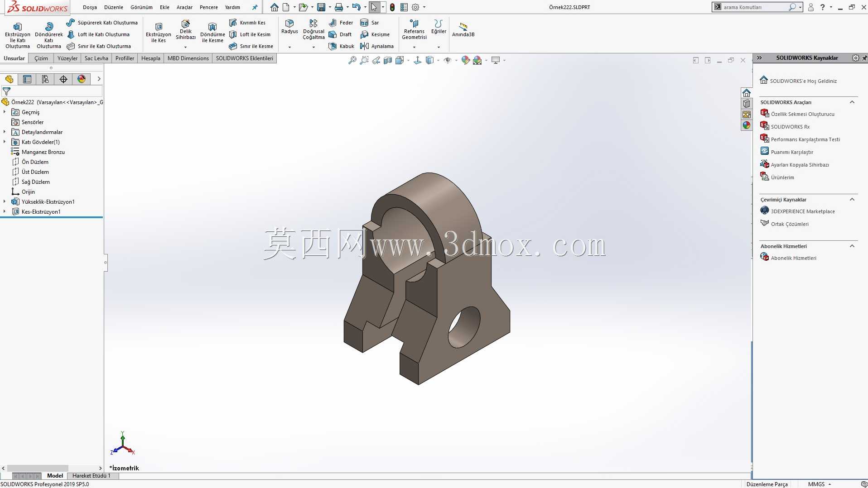This screenshot has width=868, height=488.
Task: Open Referans Geometrisi tool
Action: tap(414, 30)
